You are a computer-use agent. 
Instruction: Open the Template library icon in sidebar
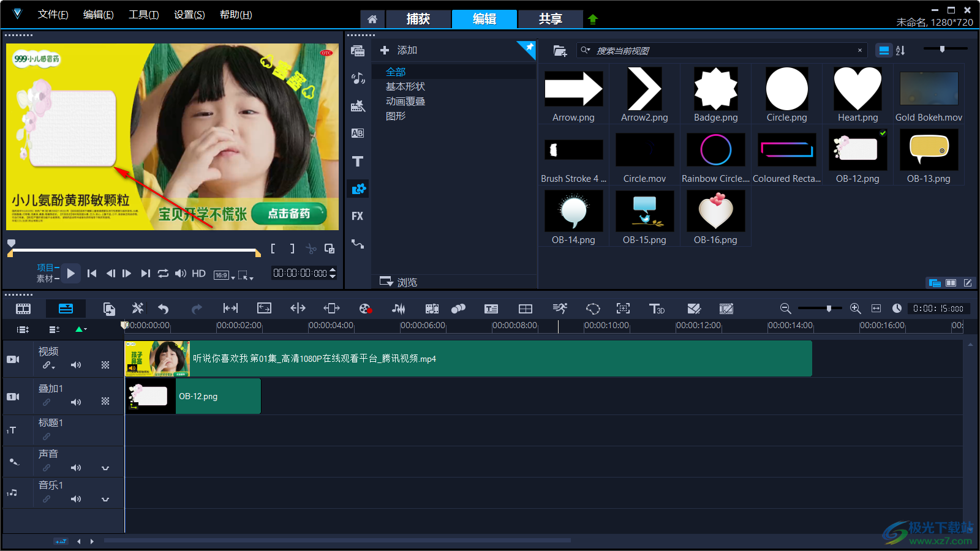(x=358, y=106)
